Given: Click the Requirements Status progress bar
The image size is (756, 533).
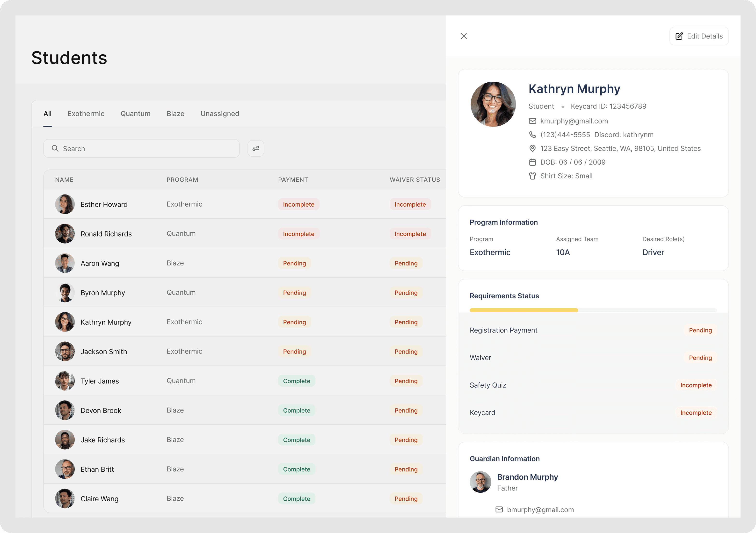Looking at the screenshot, I should pyautogui.click(x=593, y=310).
